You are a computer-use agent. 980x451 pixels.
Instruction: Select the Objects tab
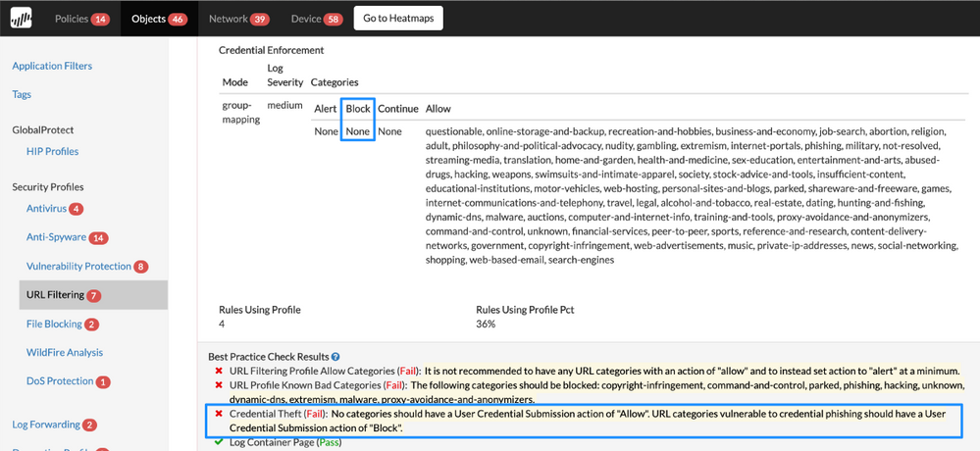pos(158,19)
